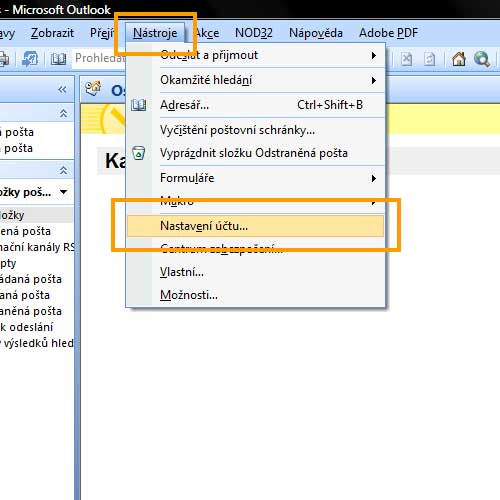The width and height of the screenshot is (500, 500).
Task: Select the 'nační kanály RS' folder
Action: [37, 247]
